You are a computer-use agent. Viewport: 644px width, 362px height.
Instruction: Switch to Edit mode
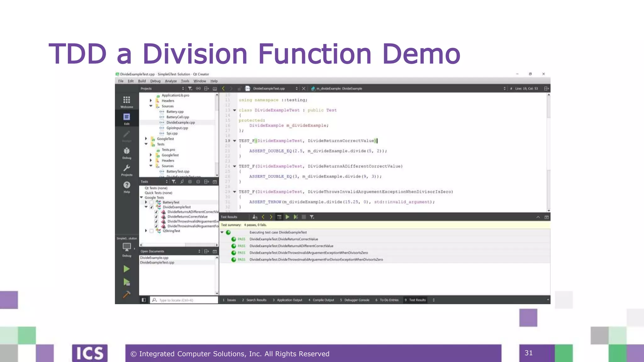[x=127, y=119]
